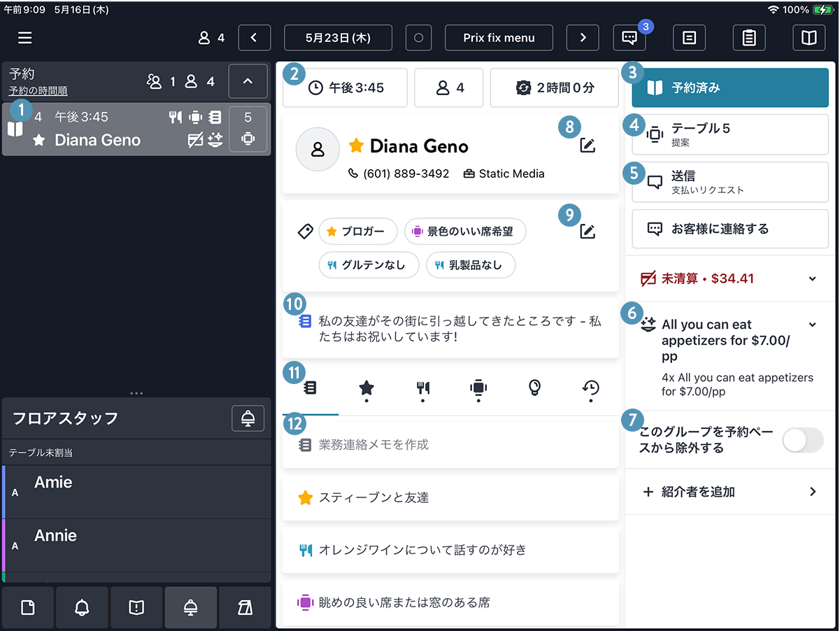Select the fork-knife food notes tab
This screenshot has width=840, height=631.
[x=422, y=389]
